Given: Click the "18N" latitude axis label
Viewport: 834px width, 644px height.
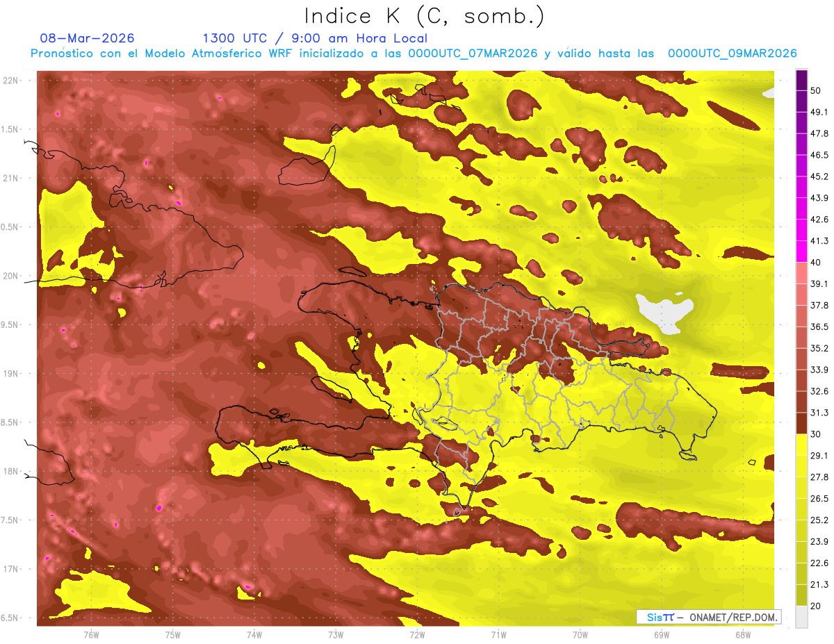Looking at the screenshot, I should coord(12,472).
